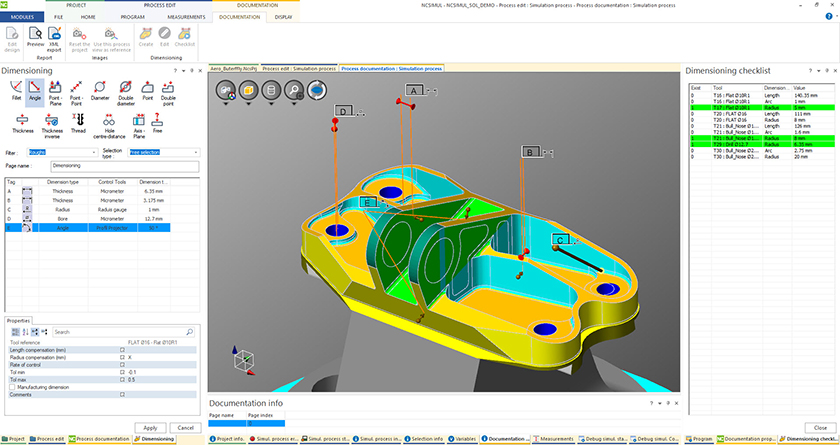
Task: Click the Thickness inverse tool
Action: 51,122
